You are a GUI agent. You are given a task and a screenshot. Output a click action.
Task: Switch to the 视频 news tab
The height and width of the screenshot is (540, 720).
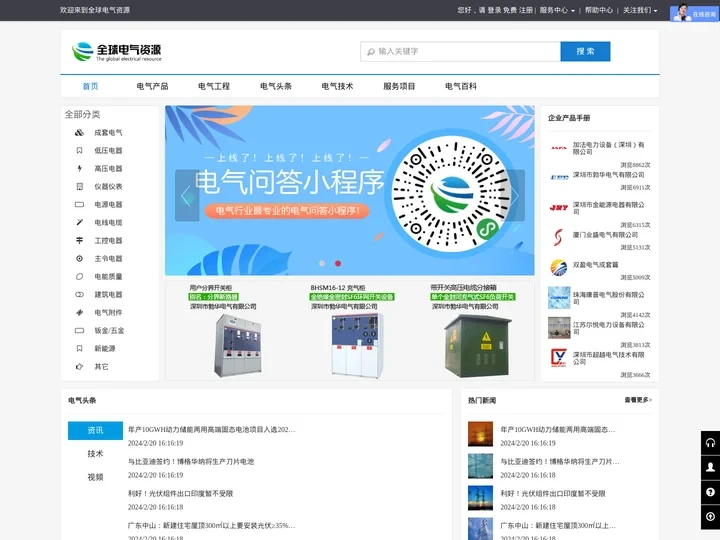click(96, 477)
